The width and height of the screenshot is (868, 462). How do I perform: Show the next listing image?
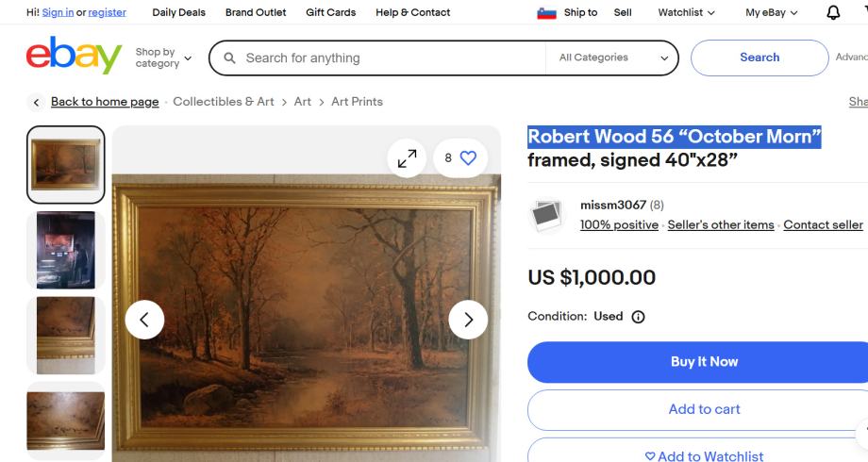click(x=468, y=320)
